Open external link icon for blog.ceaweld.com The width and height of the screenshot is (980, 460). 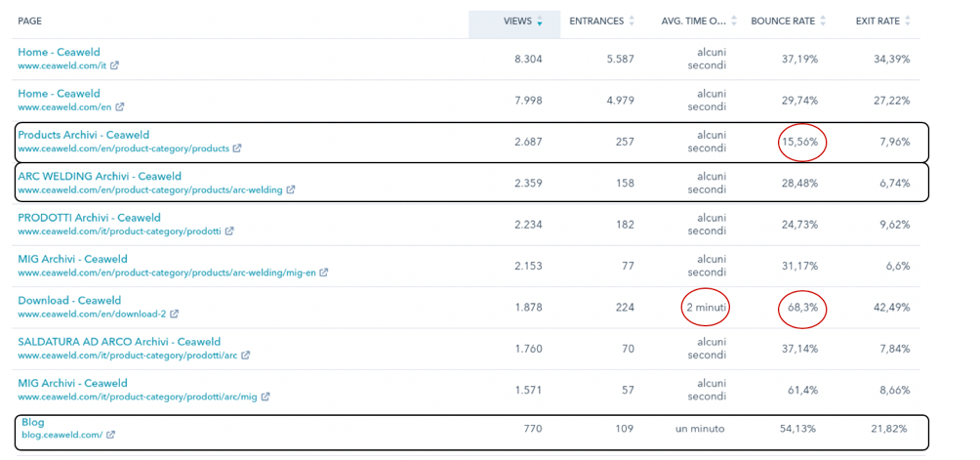coord(110,435)
